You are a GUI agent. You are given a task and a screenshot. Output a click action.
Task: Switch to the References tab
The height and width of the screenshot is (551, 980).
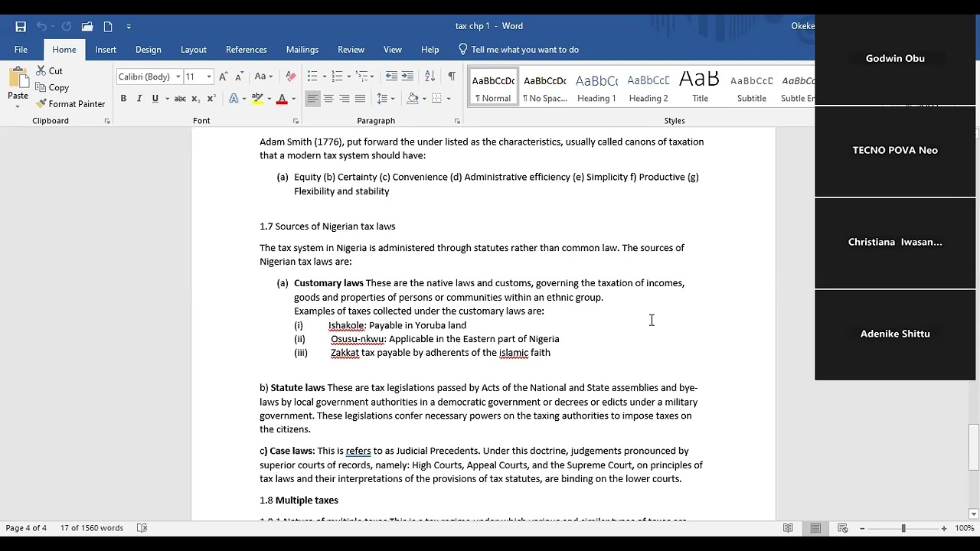point(247,50)
